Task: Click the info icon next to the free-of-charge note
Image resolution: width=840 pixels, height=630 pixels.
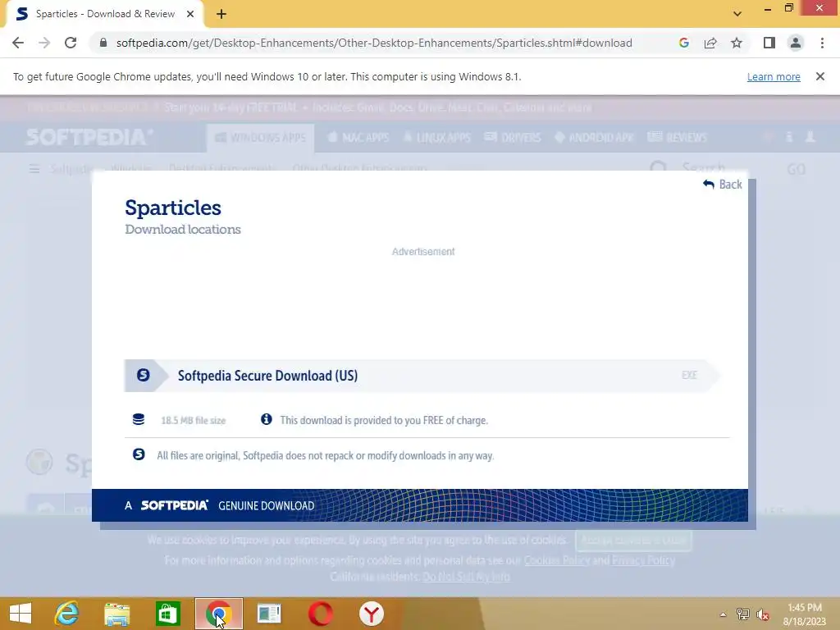Action: 267,419
